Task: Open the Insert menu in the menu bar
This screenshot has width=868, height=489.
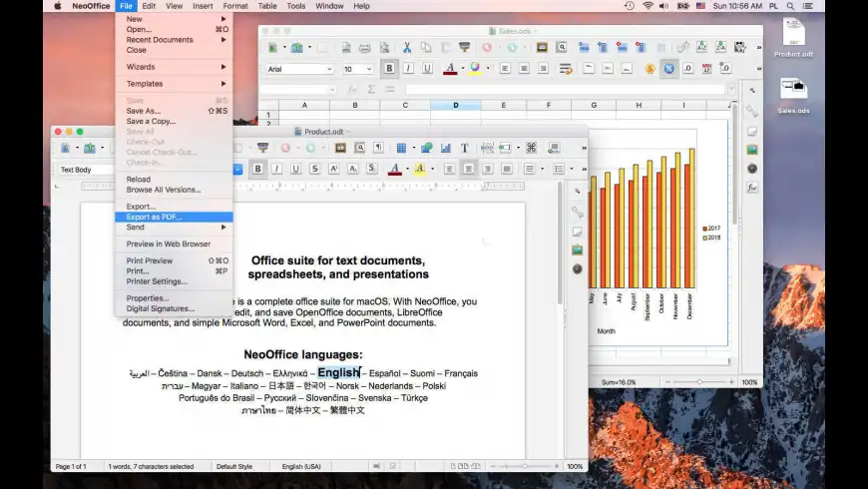Action: (203, 6)
